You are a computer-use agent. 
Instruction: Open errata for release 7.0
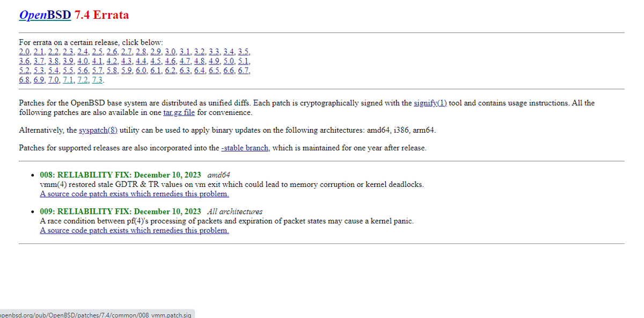[x=53, y=81]
